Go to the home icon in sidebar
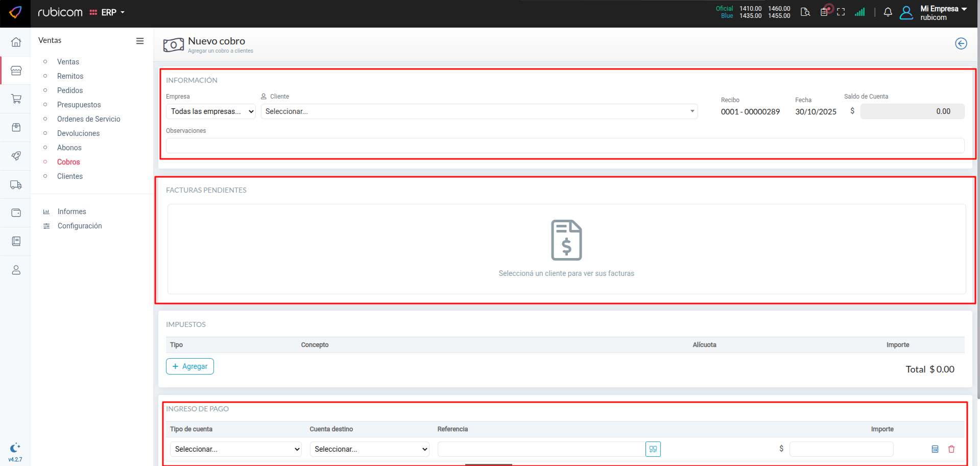Screen dimensions: 980x466 click(16, 42)
